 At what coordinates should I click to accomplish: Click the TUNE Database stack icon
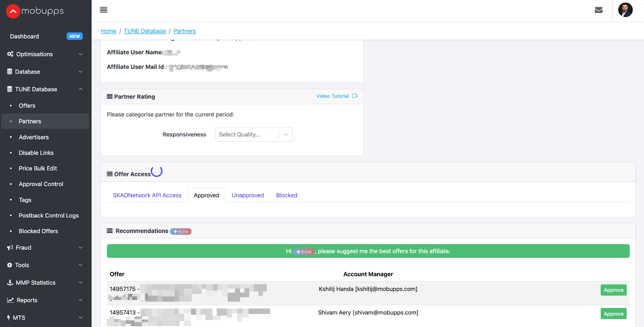coord(10,89)
